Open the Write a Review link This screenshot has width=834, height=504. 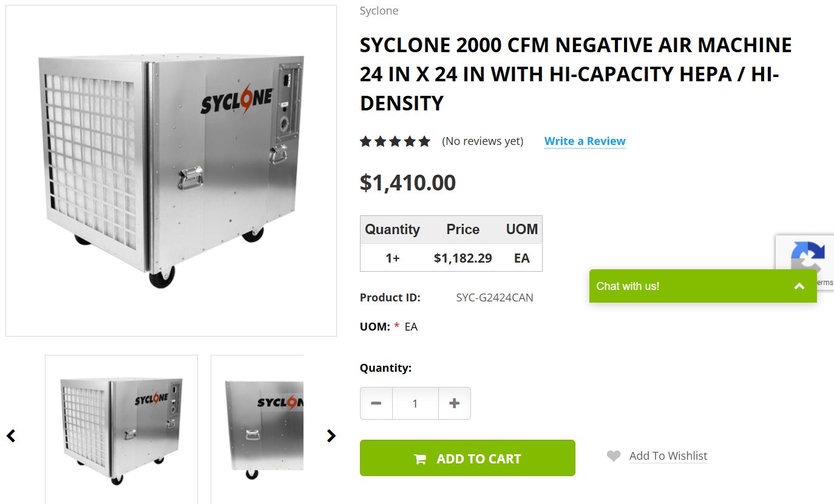(585, 141)
